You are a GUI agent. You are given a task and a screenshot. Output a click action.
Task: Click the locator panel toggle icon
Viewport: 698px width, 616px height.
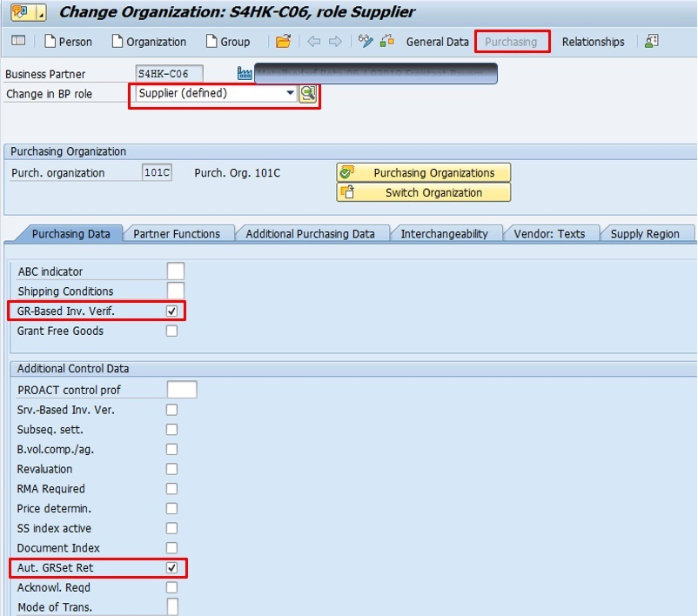coord(18,42)
